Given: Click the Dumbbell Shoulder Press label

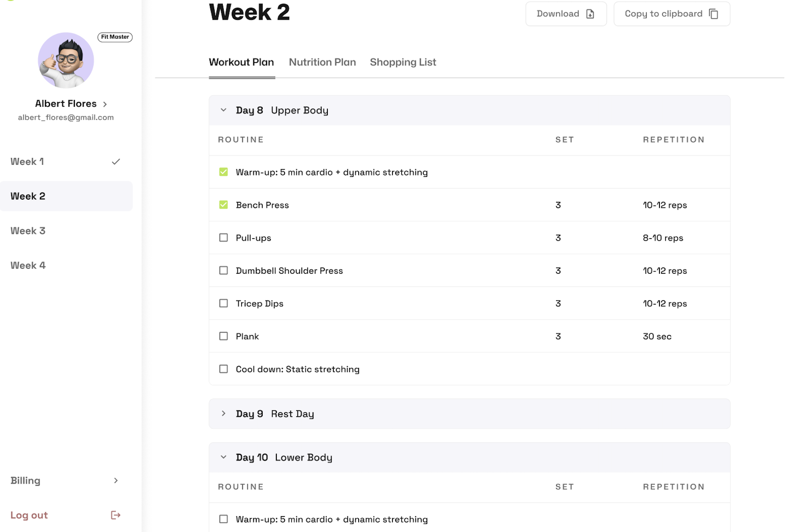Looking at the screenshot, I should pos(289,271).
